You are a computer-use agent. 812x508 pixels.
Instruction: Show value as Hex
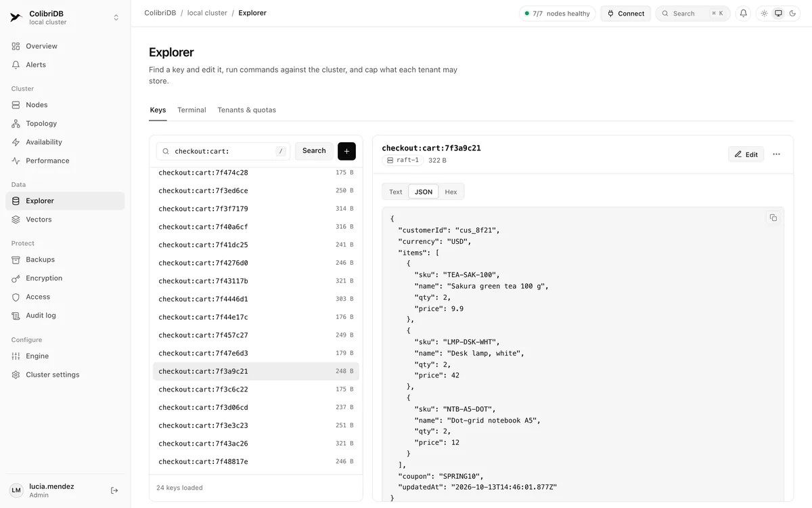pyautogui.click(x=451, y=192)
